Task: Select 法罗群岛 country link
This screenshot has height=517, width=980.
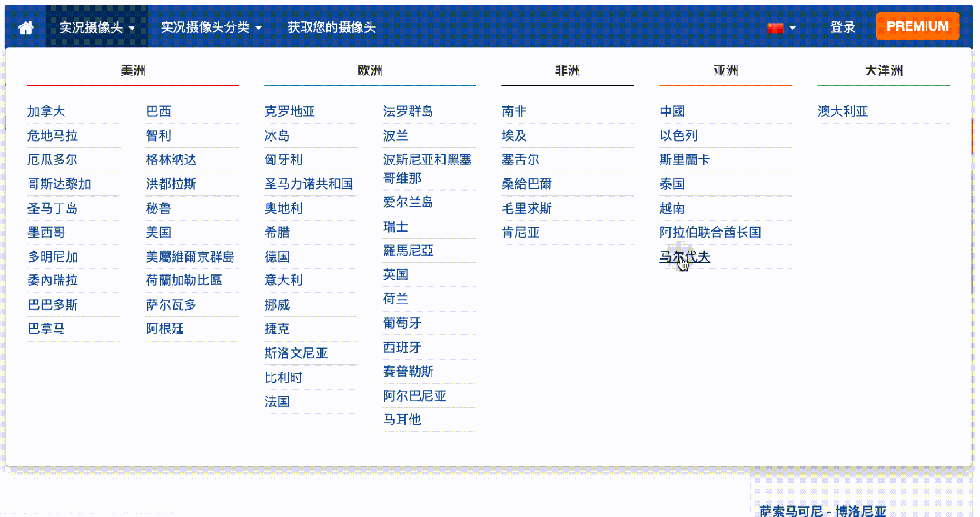Action: pos(408,111)
